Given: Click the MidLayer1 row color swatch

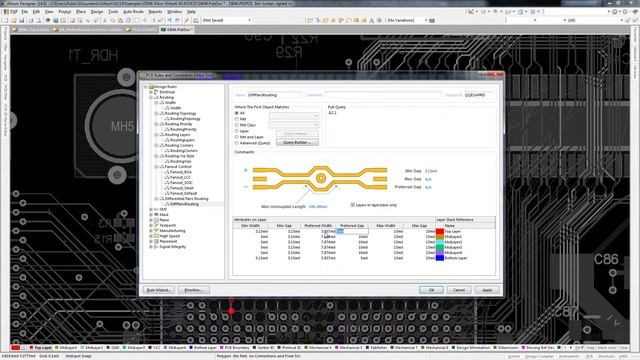Looking at the screenshot, I should [440, 237].
